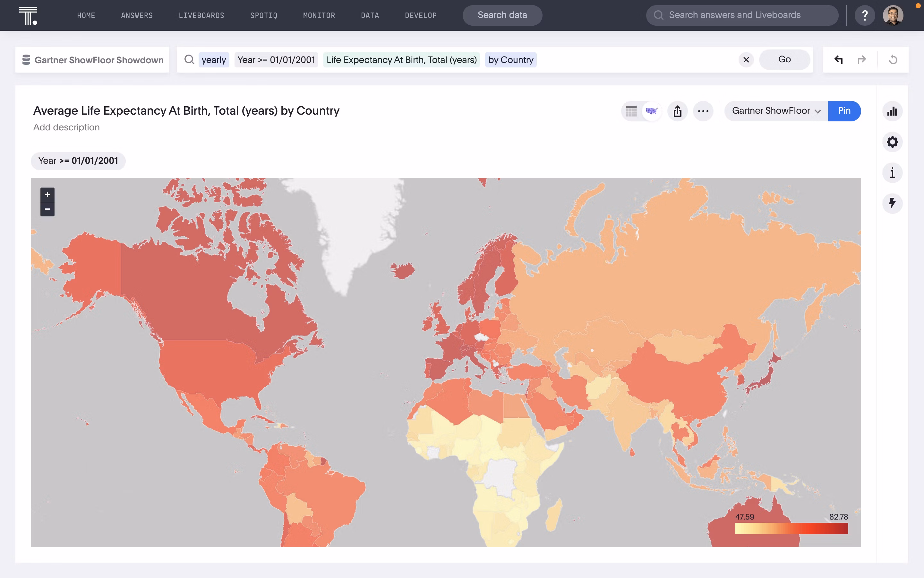The image size is (924, 578).
Task: Expand the Gartner ShowFloor liveboard dropdown
Action: 776,111
